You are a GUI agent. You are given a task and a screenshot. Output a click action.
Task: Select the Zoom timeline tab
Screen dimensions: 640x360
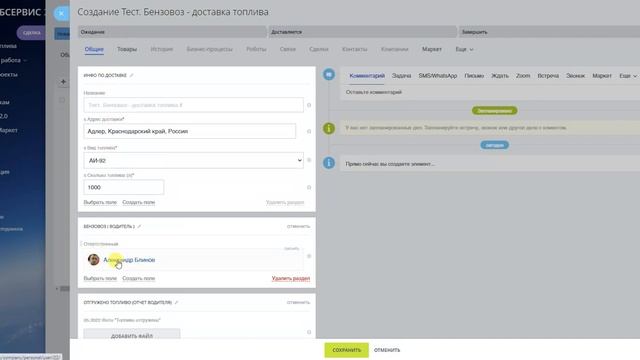[523, 76]
